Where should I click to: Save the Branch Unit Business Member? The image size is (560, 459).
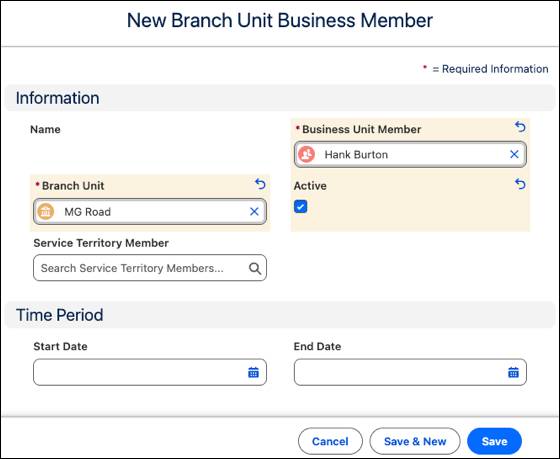(x=494, y=441)
